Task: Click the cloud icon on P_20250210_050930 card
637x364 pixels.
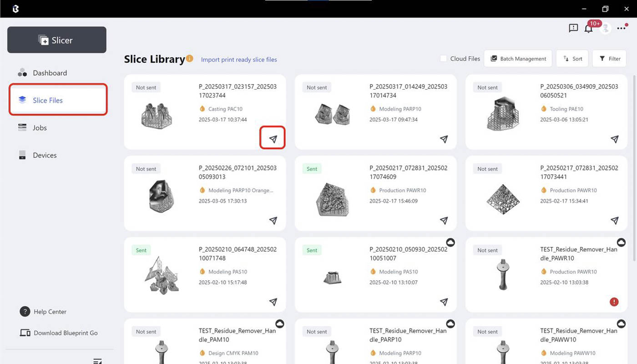Action: point(450,242)
